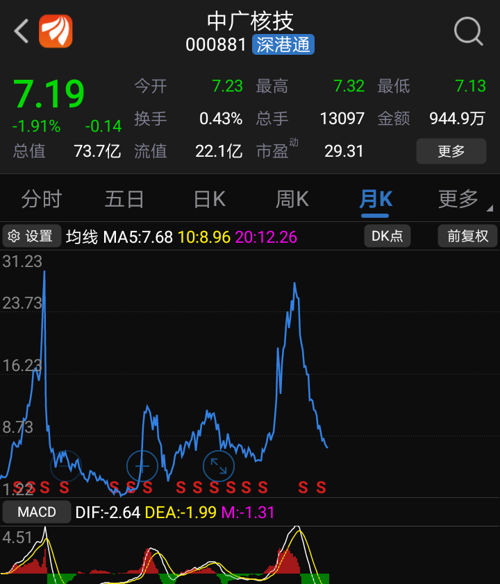Tap the amount 944.9万
Screen dimensions: 500x584
coord(457,119)
